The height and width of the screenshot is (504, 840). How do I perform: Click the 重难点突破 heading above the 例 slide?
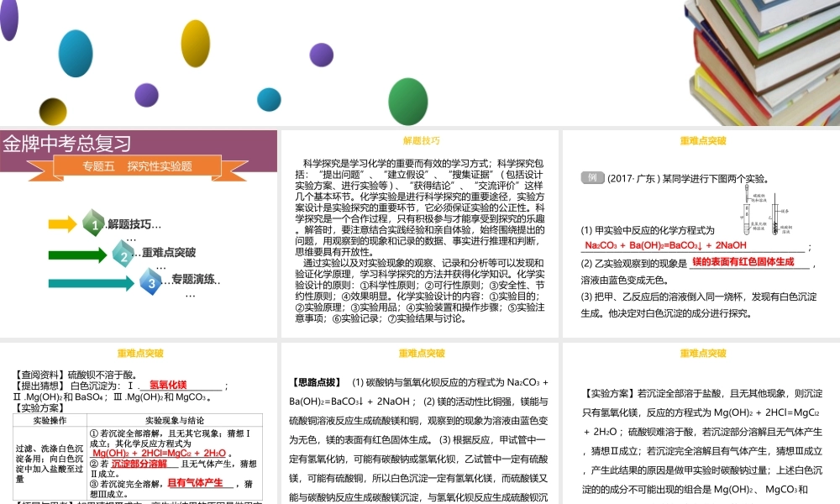pos(703,140)
